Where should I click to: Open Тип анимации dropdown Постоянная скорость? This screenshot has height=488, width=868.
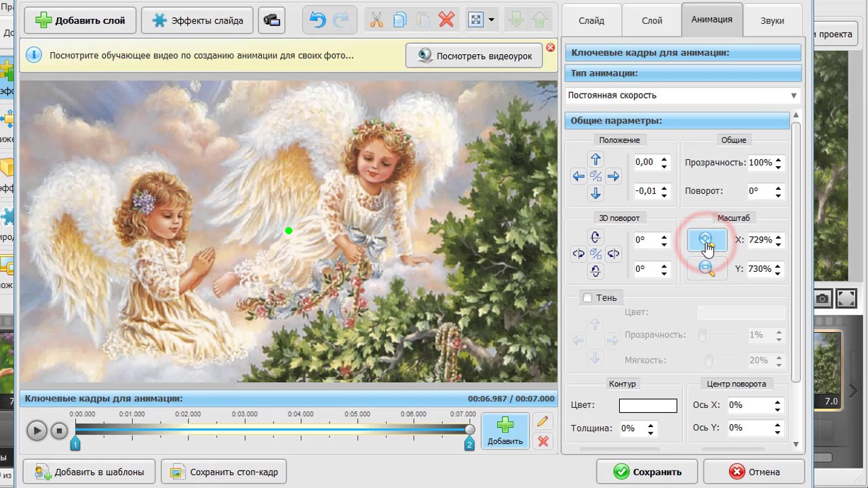point(683,96)
